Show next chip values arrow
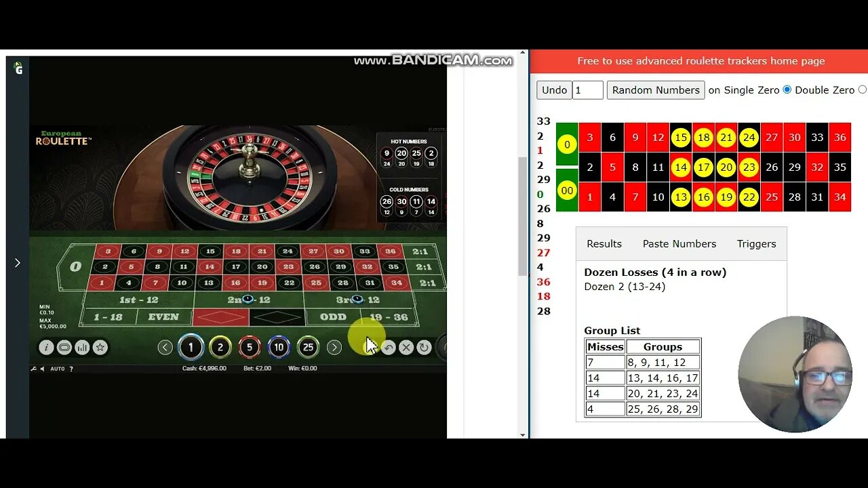This screenshot has height=488, width=868. [x=334, y=348]
